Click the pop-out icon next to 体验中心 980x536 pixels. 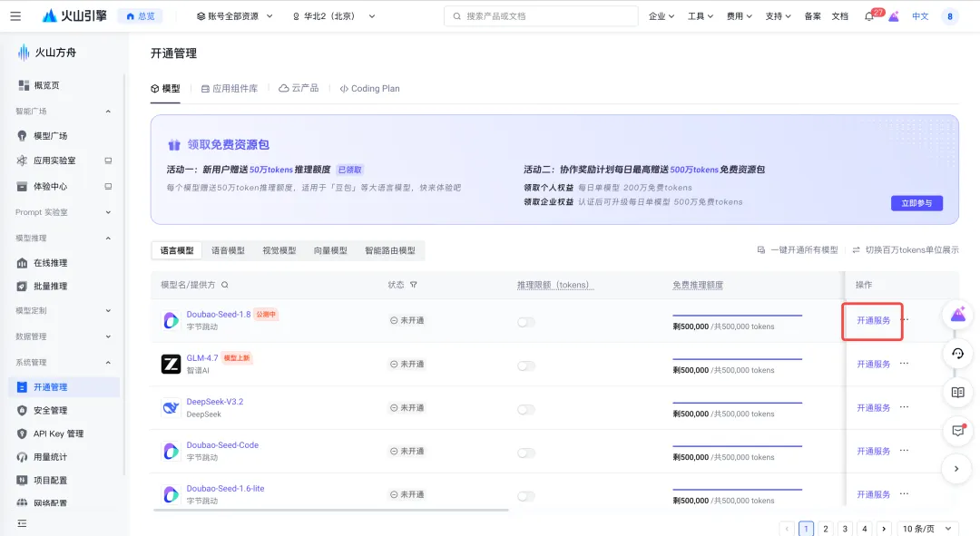pyautogui.click(x=108, y=186)
